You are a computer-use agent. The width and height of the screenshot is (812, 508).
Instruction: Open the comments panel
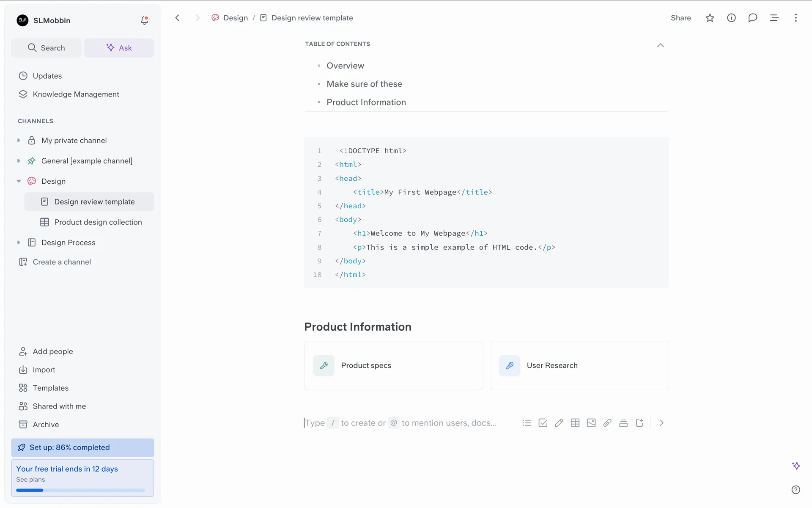pyautogui.click(x=752, y=18)
